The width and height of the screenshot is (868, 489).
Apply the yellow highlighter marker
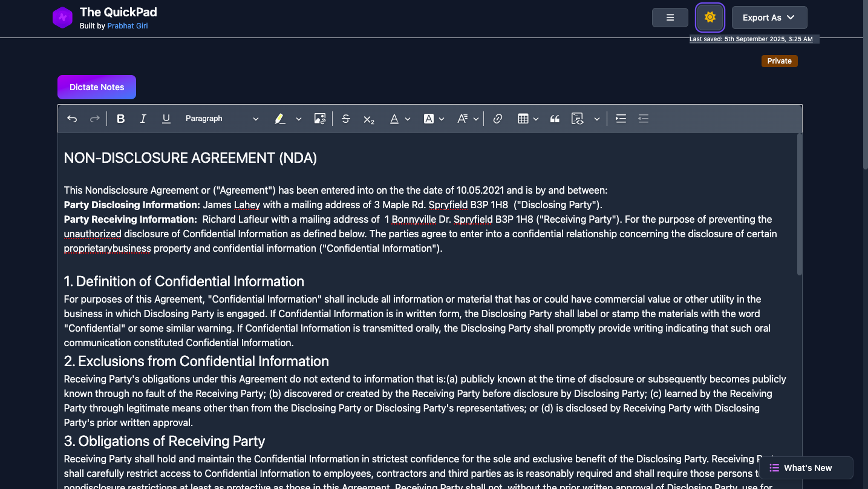click(279, 119)
